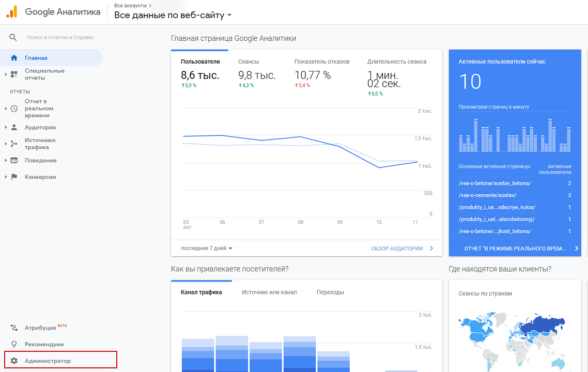588x372 pixels.
Task: Click the Специальные отчеты dashboard icon
Action: coord(14,74)
